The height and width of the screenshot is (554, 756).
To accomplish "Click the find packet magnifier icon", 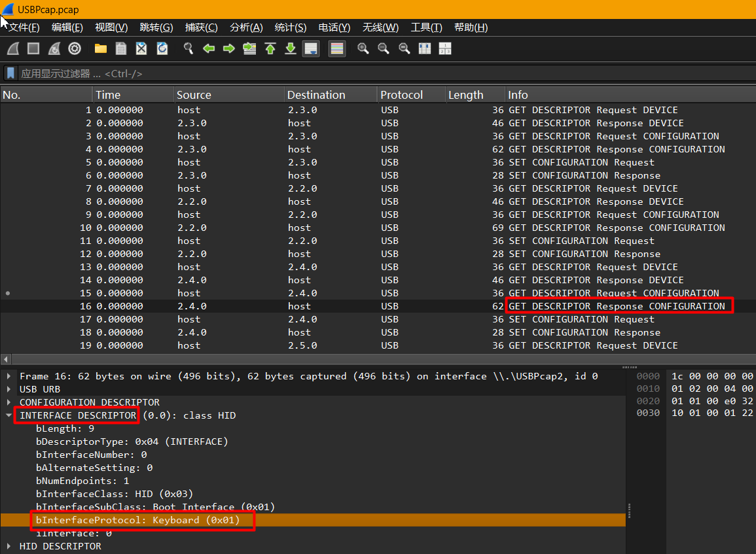I will (x=188, y=49).
